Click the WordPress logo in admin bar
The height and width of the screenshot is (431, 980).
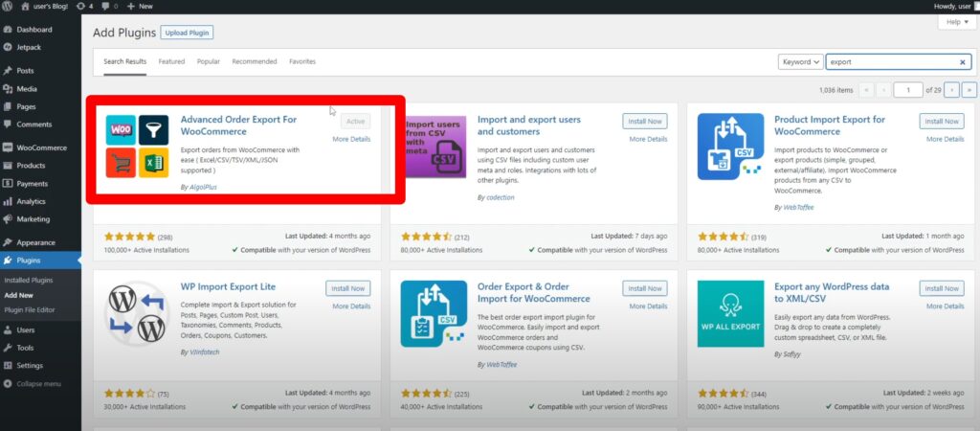[7, 6]
